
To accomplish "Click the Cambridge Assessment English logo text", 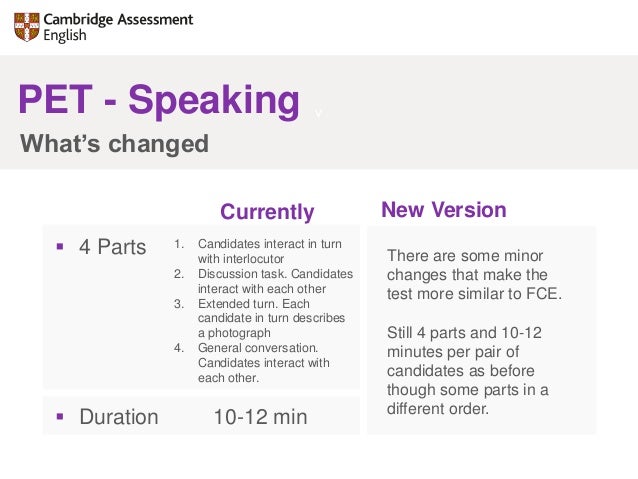I will click(118, 27).
